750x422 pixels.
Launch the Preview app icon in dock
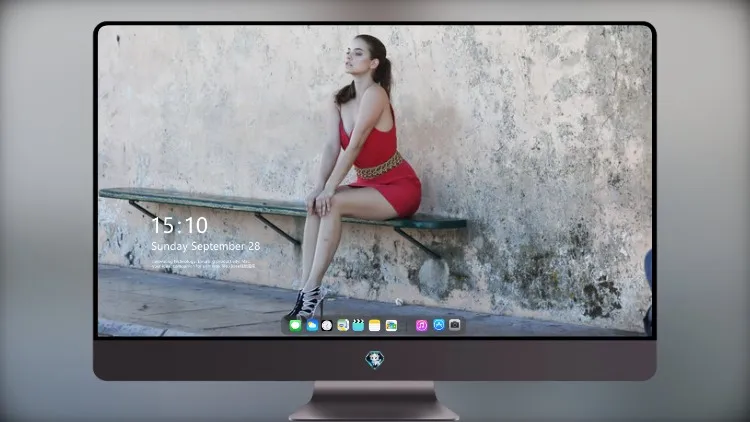pyautogui.click(x=343, y=326)
